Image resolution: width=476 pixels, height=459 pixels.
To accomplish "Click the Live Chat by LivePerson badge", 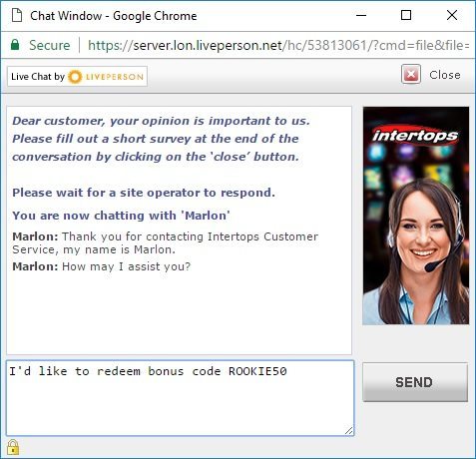I will click(x=77, y=77).
